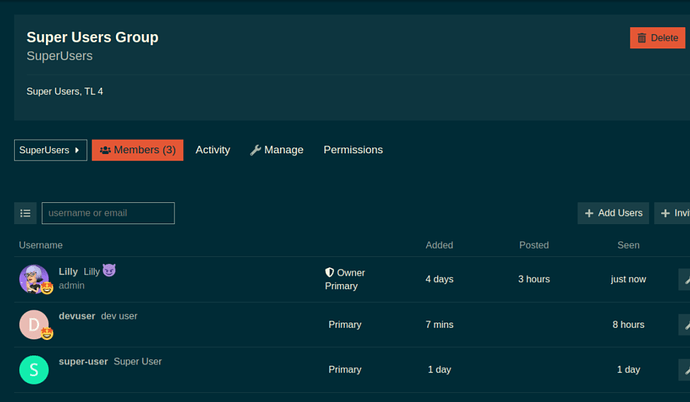This screenshot has width=690, height=402.
Task: Click the 'Super User' full name text
Action: [x=138, y=362]
